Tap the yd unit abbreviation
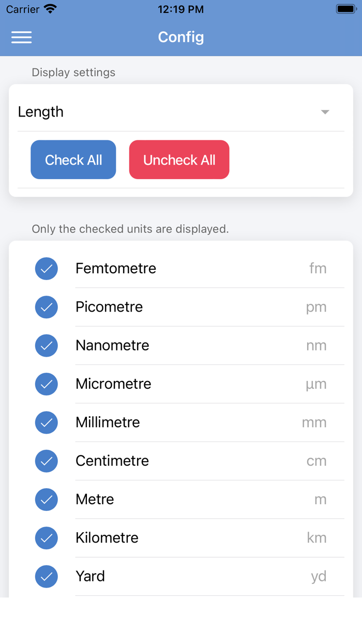This screenshot has height=644, width=362. click(319, 577)
